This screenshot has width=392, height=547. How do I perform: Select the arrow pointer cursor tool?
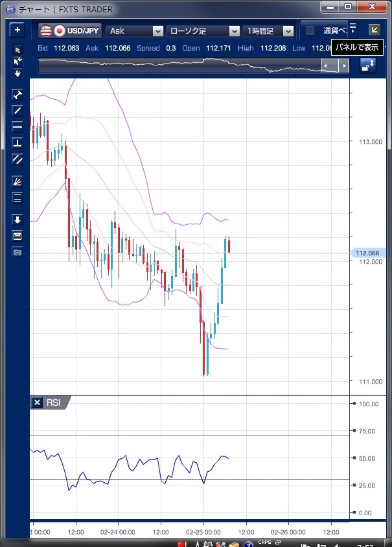(x=17, y=51)
